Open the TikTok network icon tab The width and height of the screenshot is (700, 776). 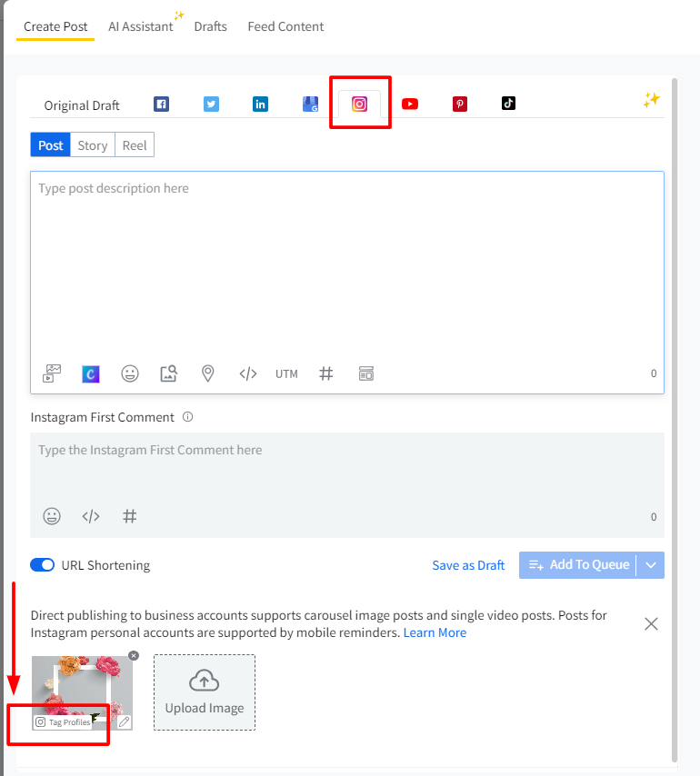click(x=508, y=104)
